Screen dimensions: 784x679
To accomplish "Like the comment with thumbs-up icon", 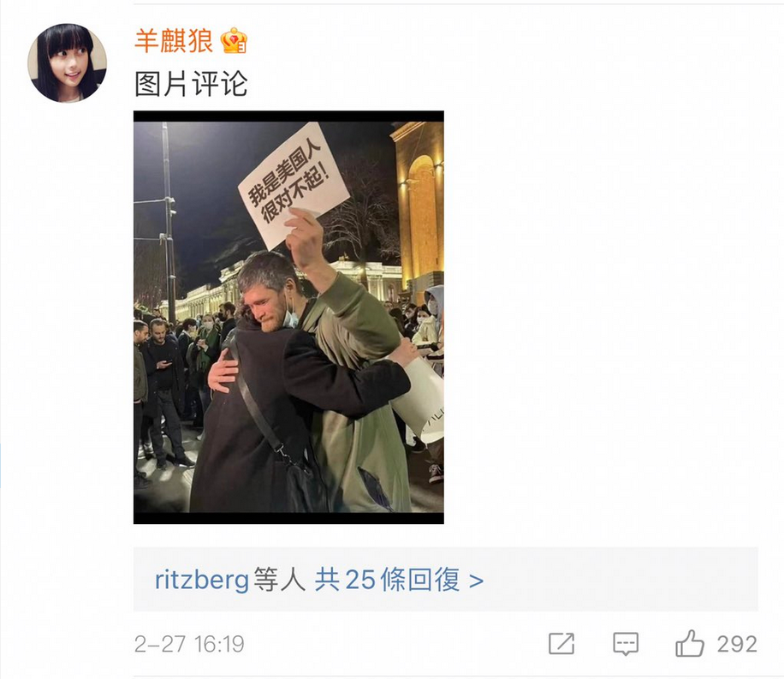I will [690, 643].
